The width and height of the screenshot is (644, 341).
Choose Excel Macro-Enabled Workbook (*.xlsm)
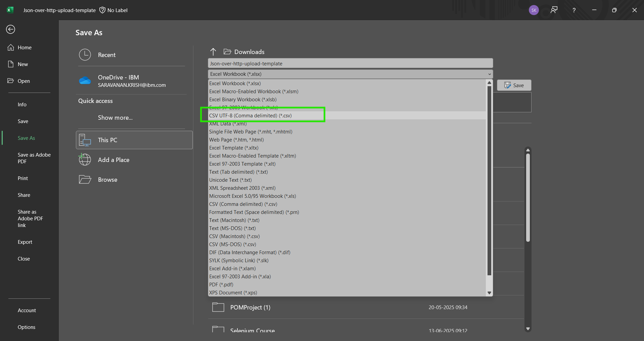pos(347,91)
